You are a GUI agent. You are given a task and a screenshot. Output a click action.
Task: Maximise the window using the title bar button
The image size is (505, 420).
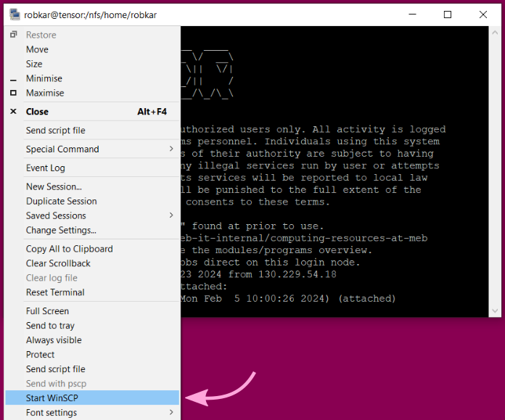pyautogui.click(x=448, y=15)
